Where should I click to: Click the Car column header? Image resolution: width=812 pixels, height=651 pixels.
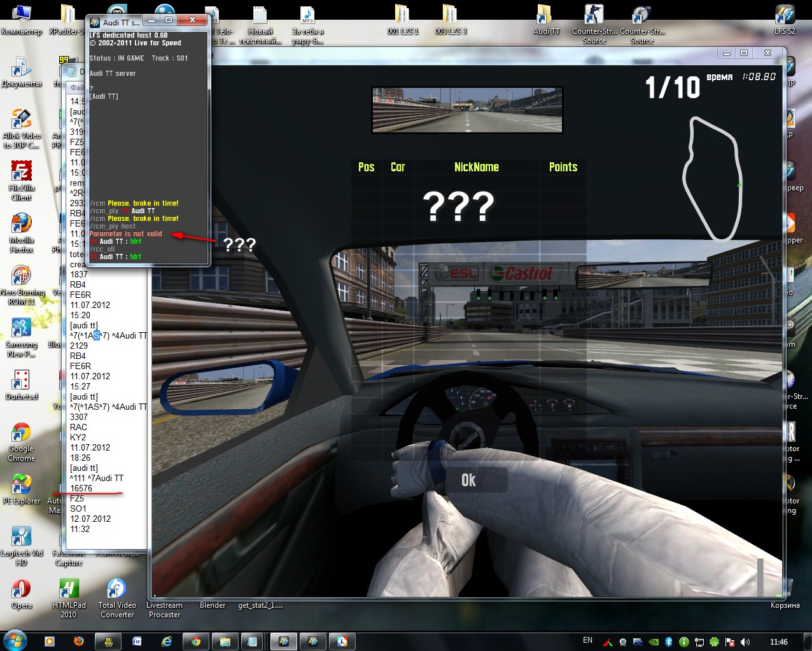pyautogui.click(x=398, y=167)
